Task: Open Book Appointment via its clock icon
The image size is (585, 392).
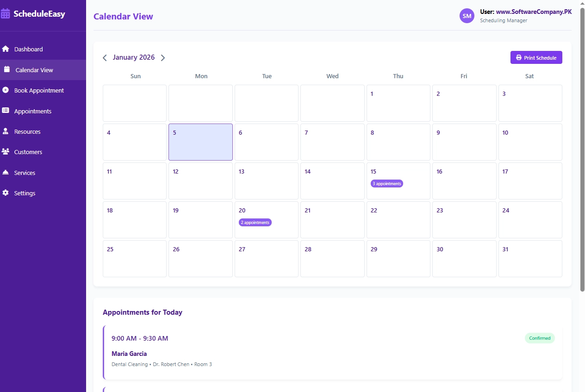Action: pos(5,90)
